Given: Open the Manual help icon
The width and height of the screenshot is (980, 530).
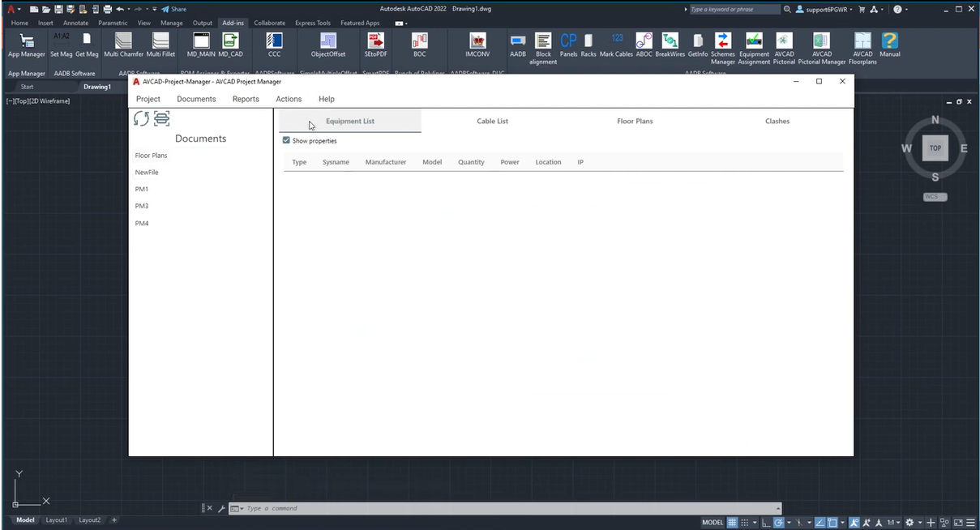Looking at the screenshot, I should tap(890, 45).
